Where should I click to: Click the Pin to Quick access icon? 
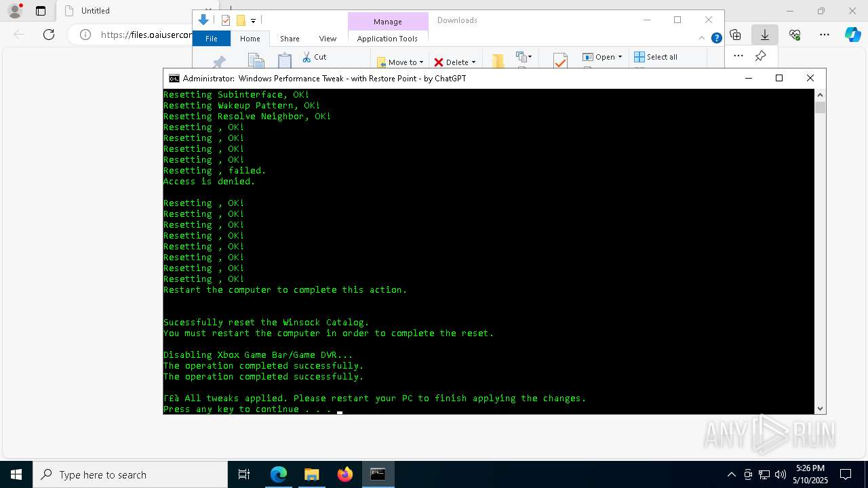coord(218,62)
